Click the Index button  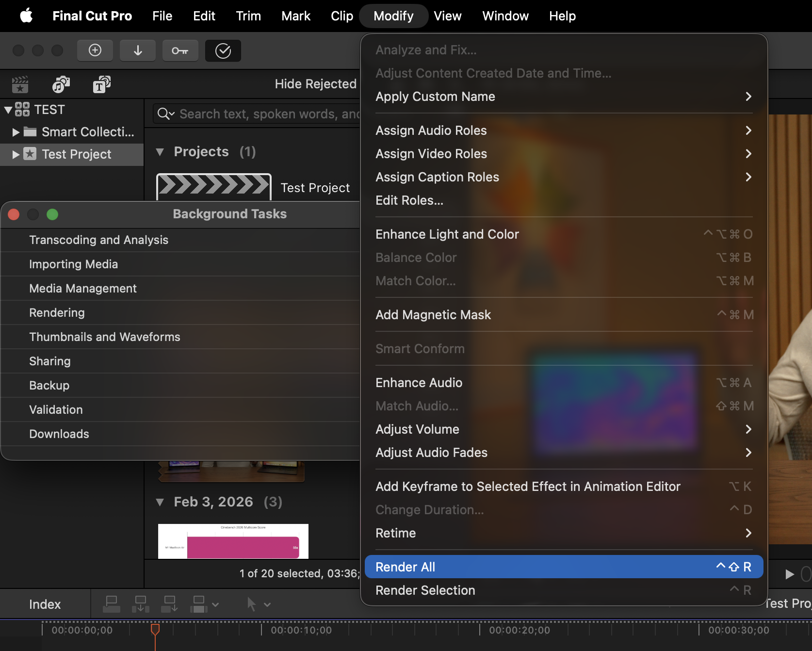tap(45, 604)
